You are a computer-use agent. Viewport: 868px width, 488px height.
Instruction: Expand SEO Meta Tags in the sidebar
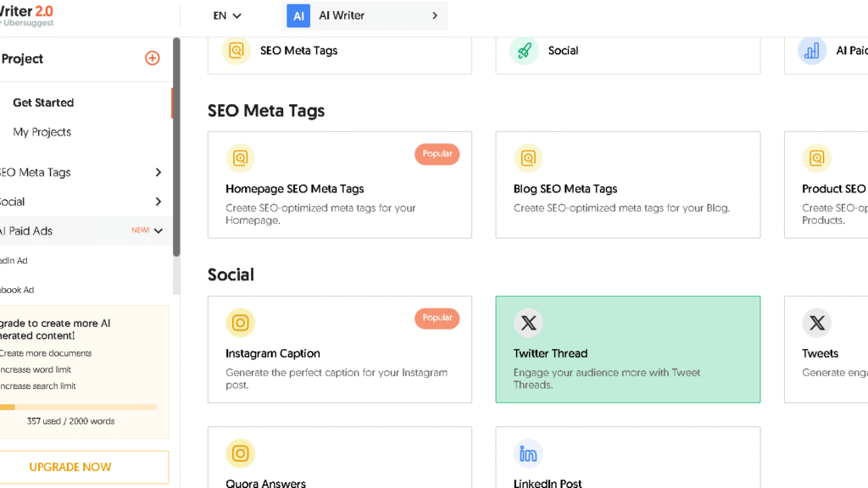pos(159,172)
